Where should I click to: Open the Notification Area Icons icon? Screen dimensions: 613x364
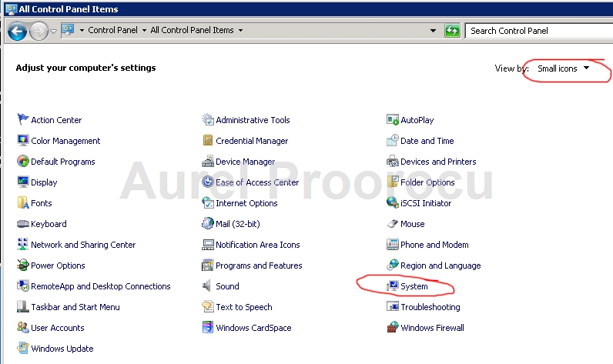208,245
